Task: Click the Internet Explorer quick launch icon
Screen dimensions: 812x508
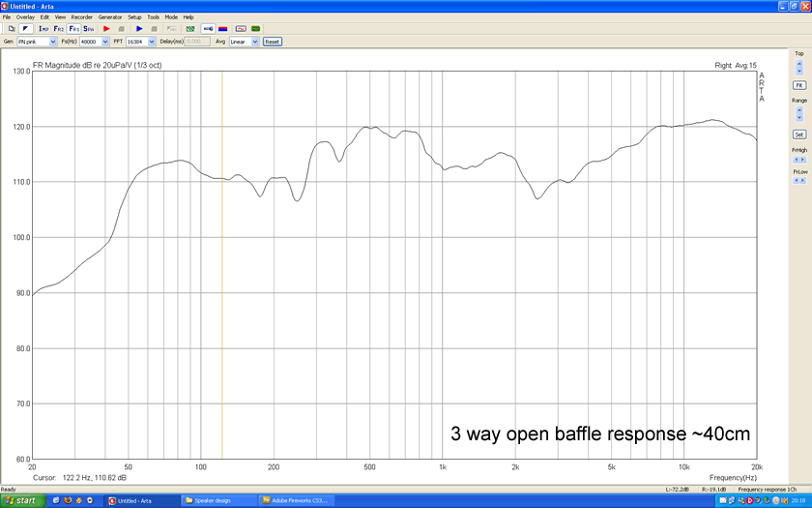Action: [56, 501]
